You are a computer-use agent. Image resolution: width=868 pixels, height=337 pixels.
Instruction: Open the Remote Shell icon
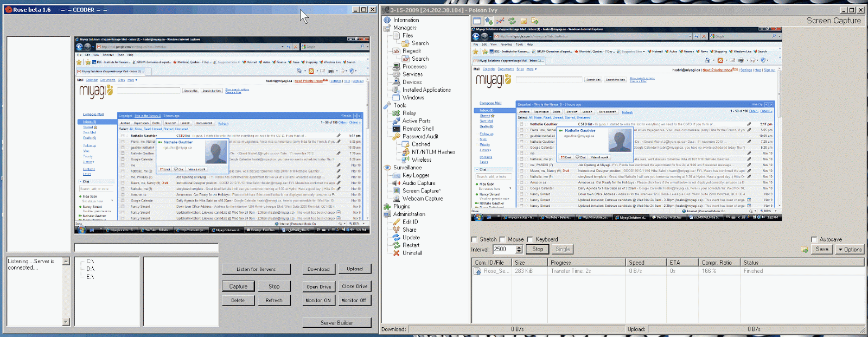(396, 129)
